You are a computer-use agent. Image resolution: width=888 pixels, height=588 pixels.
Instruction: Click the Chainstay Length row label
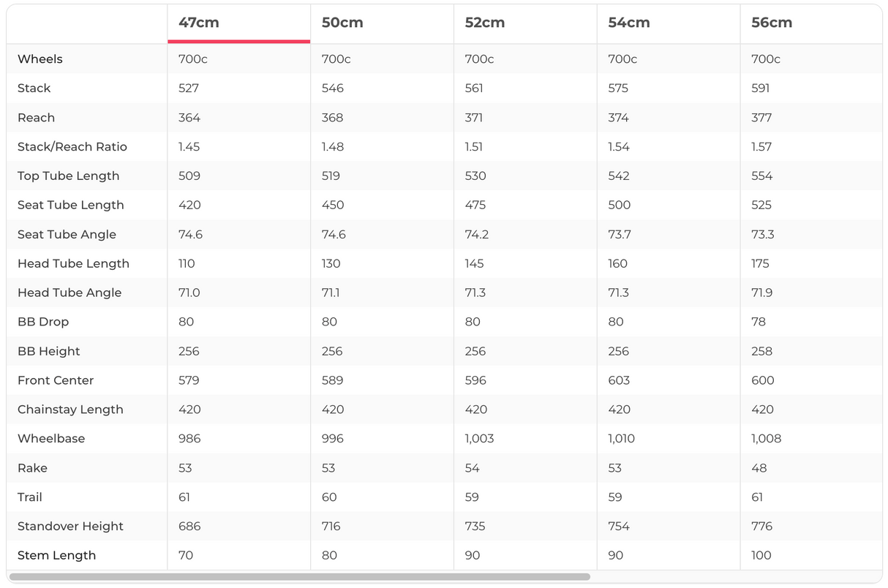point(70,410)
